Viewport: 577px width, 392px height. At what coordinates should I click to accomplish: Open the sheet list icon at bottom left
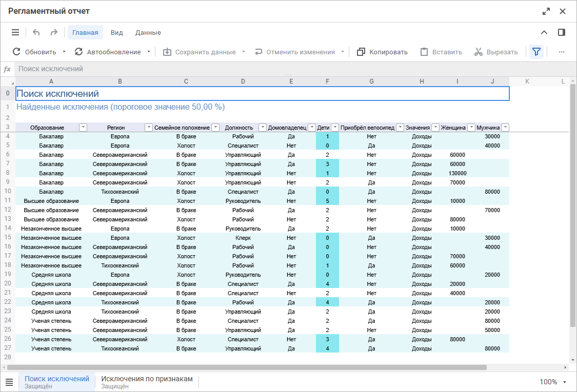tap(9, 382)
